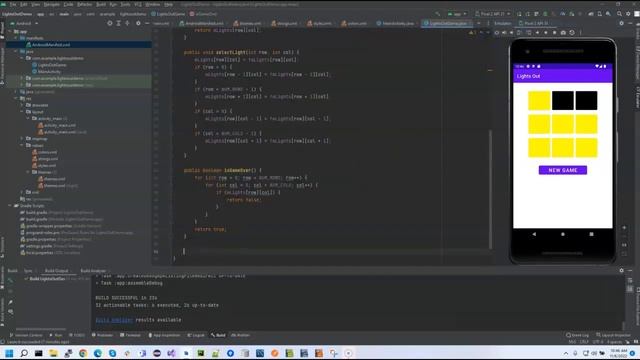Image resolution: width=640 pixels, height=360 pixels.
Task: Switch to the Sync tab in Build panel
Action: (x=28, y=271)
